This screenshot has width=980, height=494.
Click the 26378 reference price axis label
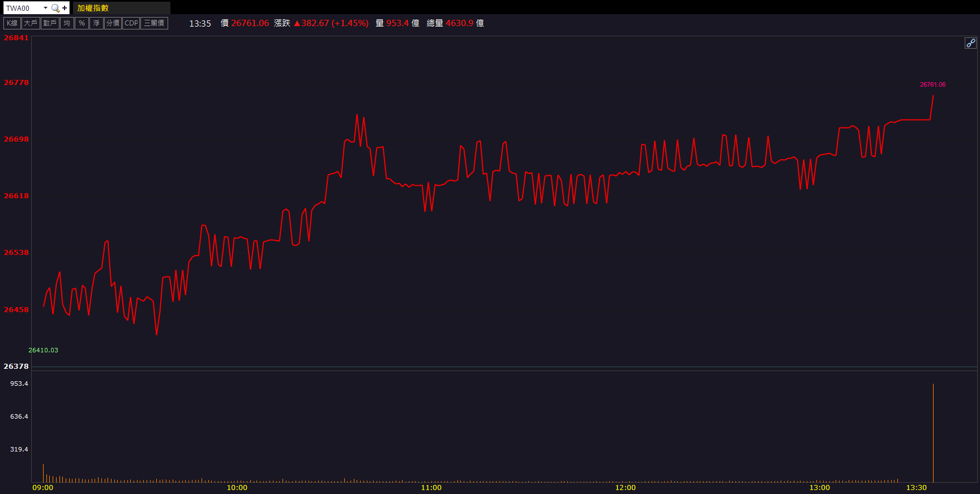tap(16, 367)
